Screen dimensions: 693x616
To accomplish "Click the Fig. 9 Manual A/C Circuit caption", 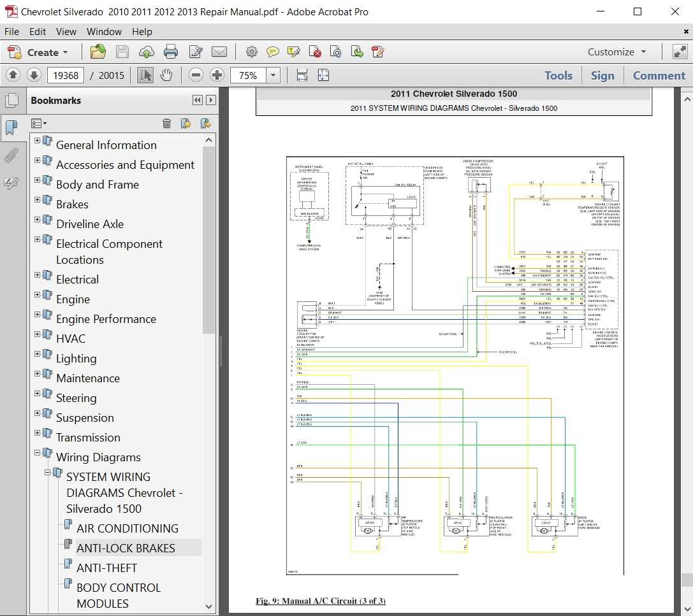I will coord(321,601).
